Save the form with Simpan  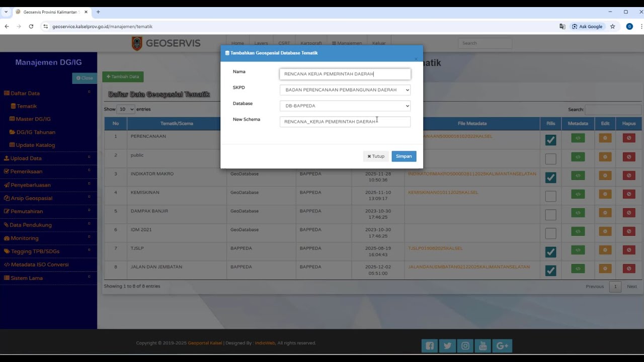coord(404,156)
